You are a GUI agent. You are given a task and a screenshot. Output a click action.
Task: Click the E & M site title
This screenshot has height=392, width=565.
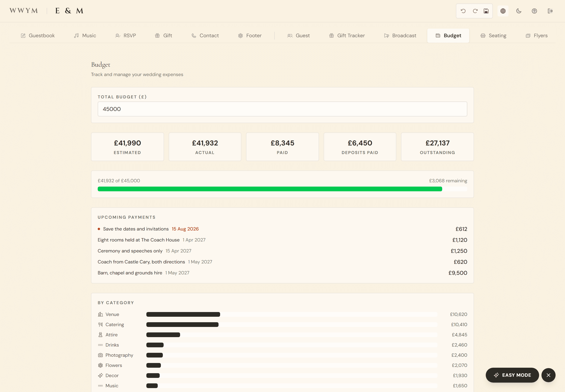pos(69,11)
